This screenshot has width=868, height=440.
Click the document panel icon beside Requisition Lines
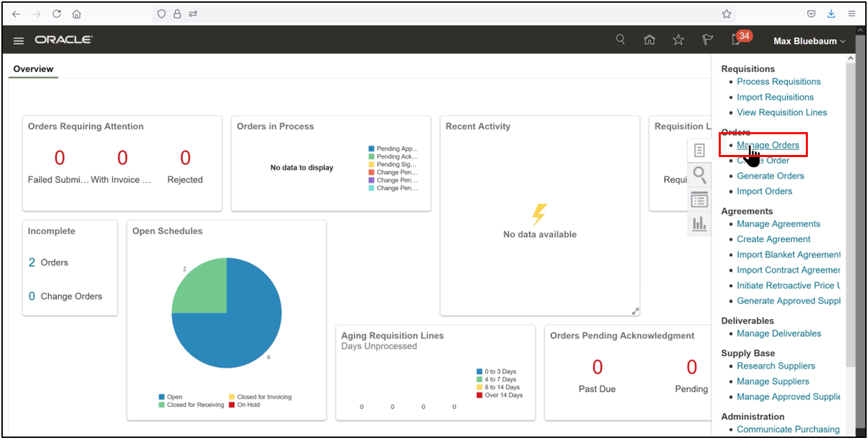tap(699, 150)
